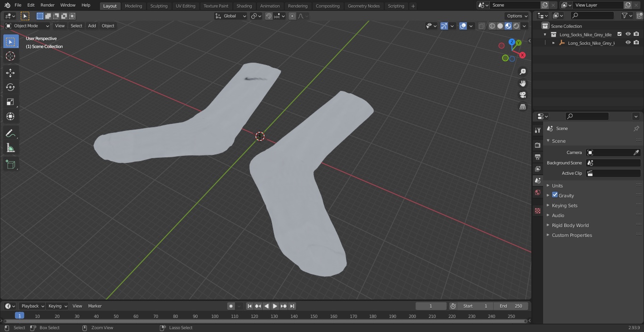Expand the Keying Sets panel
644x332 pixels.
click(x=564, y=205)
